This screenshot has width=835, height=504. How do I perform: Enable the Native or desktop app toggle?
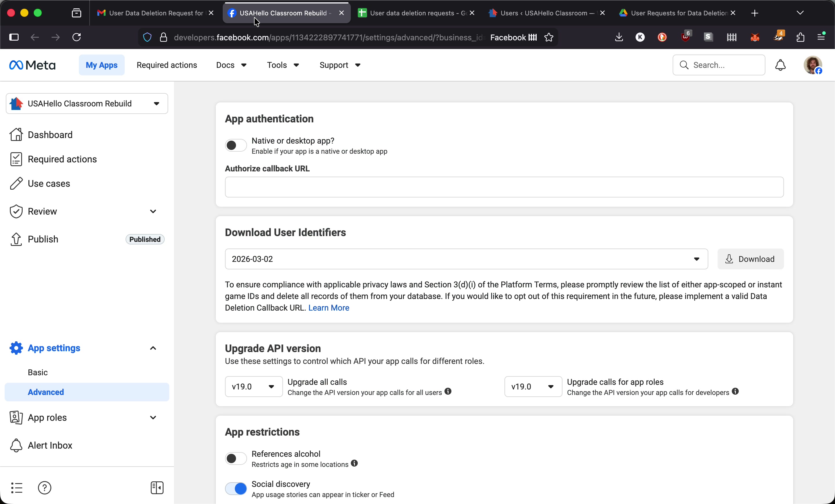click(x=236, y=145)
